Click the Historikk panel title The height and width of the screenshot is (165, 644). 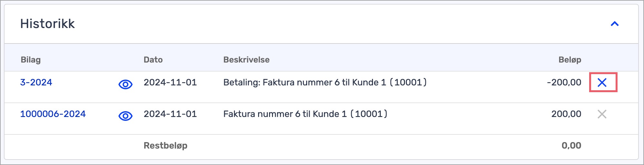coord(47,24)
